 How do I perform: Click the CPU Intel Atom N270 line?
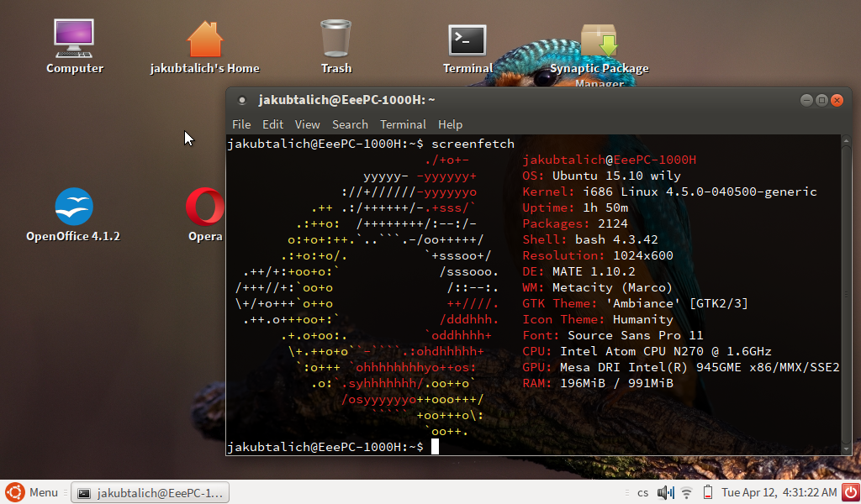tap(647, 351)
